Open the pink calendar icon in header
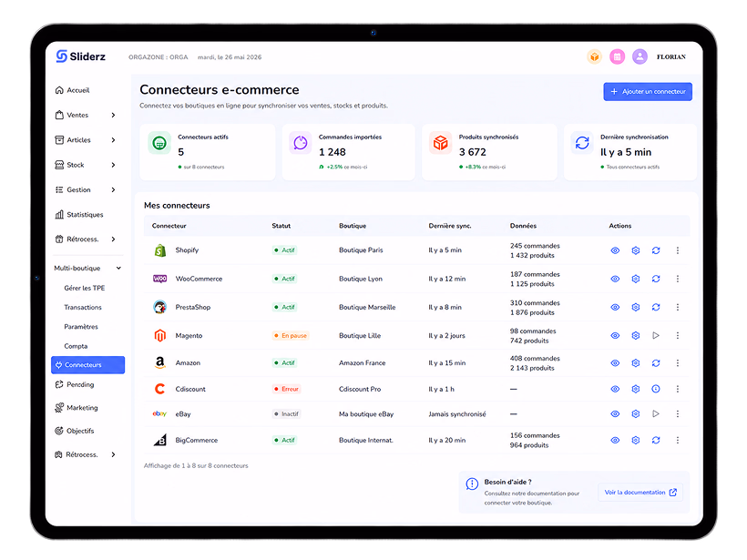Image resolution: width=747 pixels, height=560 pixels. pyautogui.click(x=617, y=56)
